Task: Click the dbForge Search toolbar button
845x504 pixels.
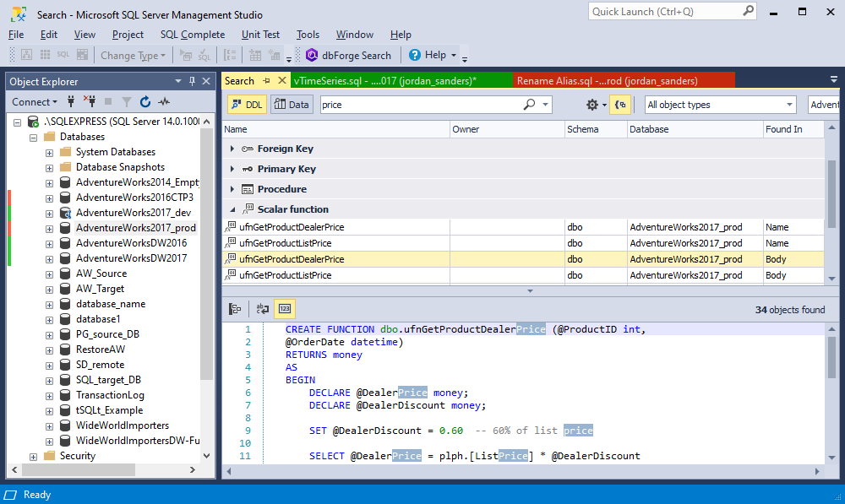Action: [349, 55]
